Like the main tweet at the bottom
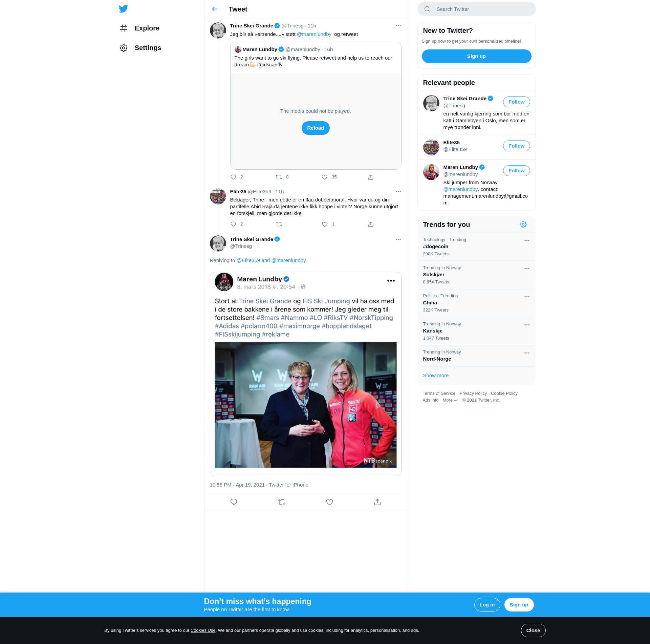The height and width of the screenshot is (644, 650). [329, 502]
